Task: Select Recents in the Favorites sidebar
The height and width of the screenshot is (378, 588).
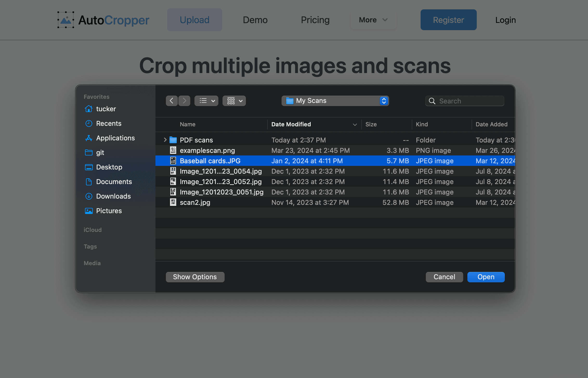Action: point(109,123)
